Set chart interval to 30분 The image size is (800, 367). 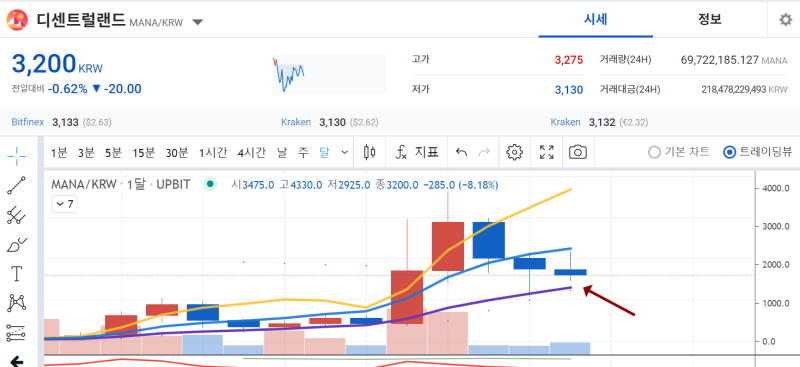(x=177, y=153)
